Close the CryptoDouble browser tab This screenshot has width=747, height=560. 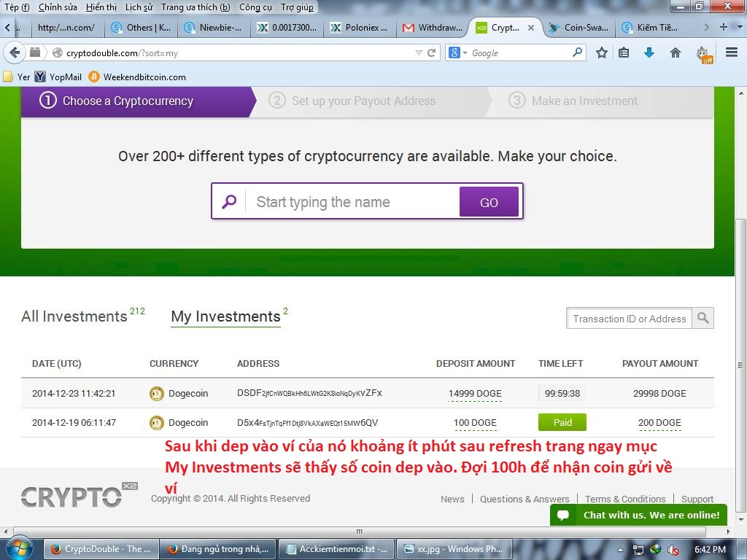(x=531, y=28)
